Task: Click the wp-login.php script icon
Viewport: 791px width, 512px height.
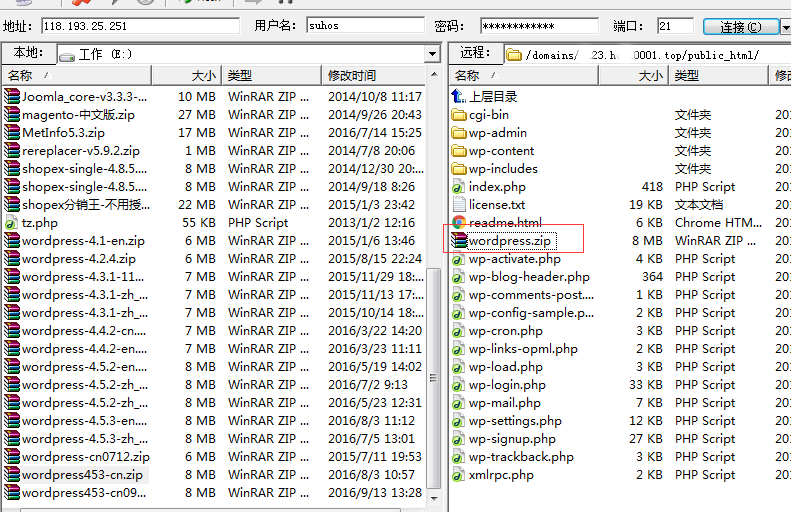Action: [459, 385]
